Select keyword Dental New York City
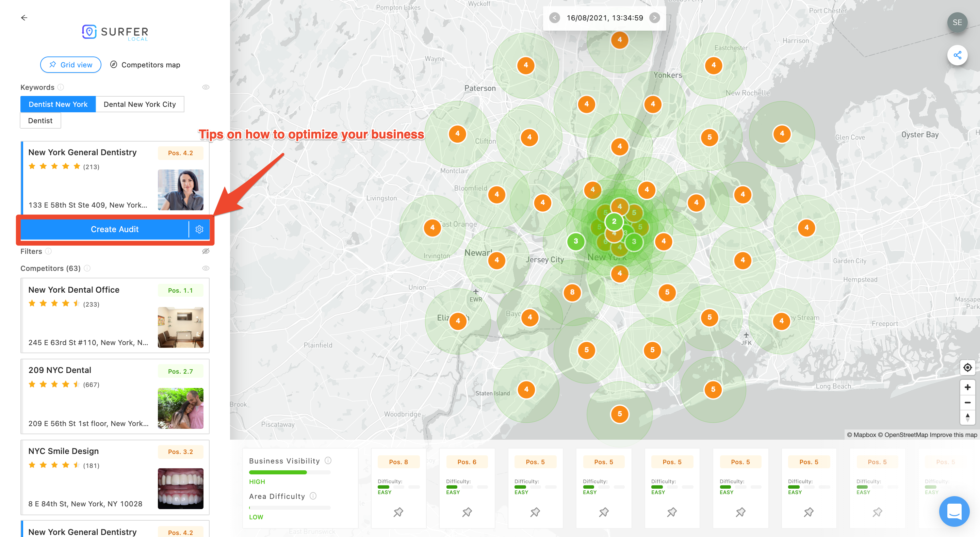 coord(140,104)
